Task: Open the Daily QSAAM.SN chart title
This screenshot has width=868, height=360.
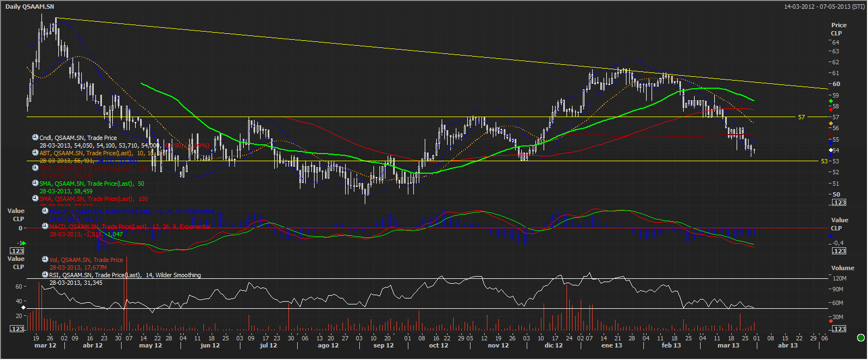Action: click(29, 7)
